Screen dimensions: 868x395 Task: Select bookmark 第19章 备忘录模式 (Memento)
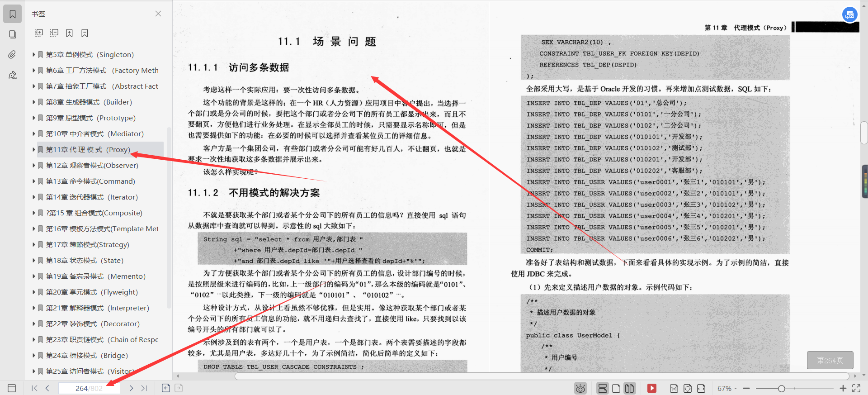coord(96,276)
